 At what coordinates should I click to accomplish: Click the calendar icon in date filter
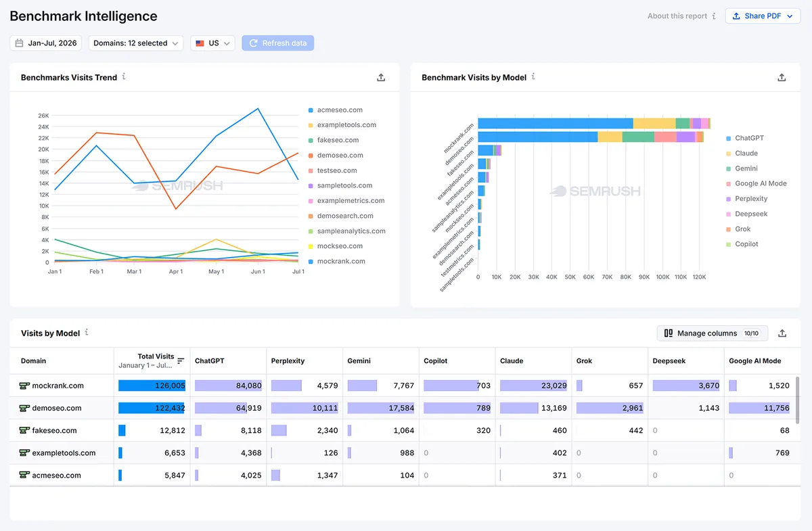coord(20,43)
